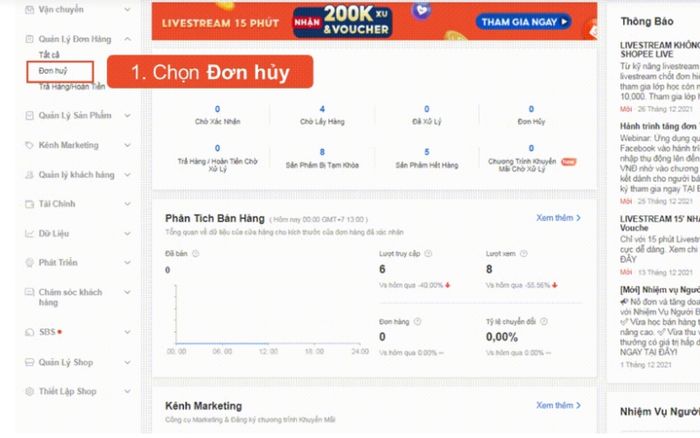Click the Tài Chính wallet icon

point(29,204)
